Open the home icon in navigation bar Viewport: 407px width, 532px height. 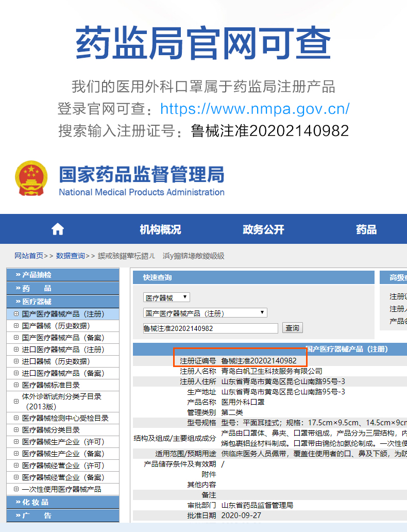(58, 229)
